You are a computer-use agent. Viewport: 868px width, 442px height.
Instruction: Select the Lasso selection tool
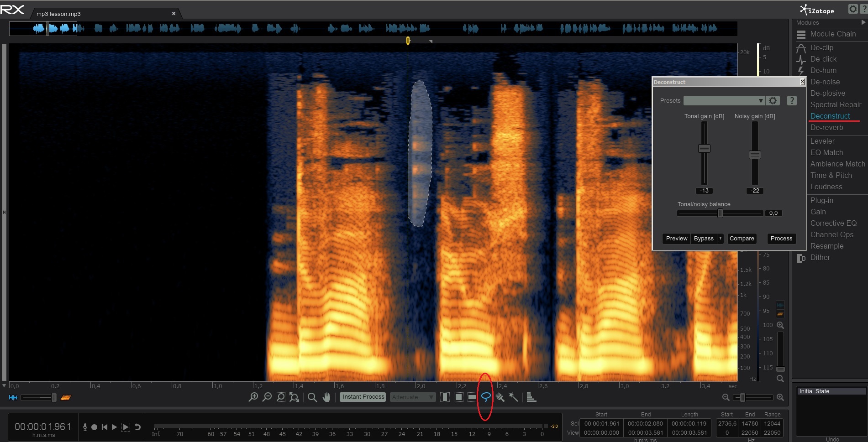[x=486, y=397]
